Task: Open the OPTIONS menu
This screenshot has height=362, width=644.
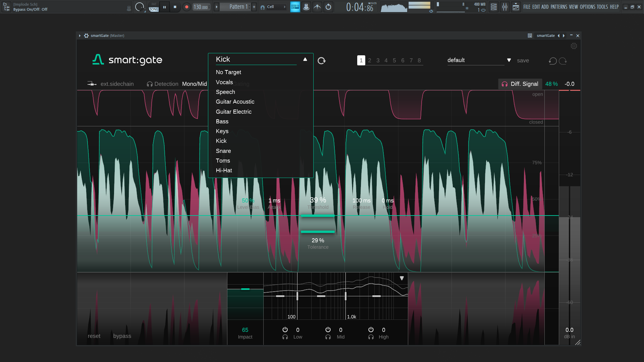Action: (x=587, y=7)
